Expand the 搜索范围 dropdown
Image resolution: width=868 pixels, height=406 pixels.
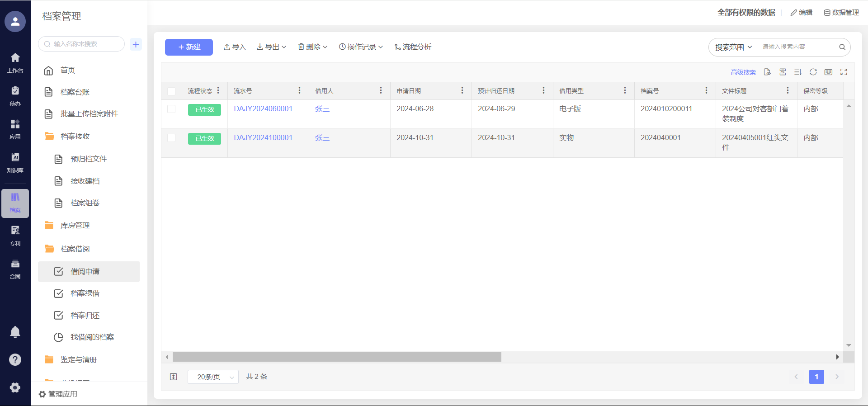(x=733, y=47)
